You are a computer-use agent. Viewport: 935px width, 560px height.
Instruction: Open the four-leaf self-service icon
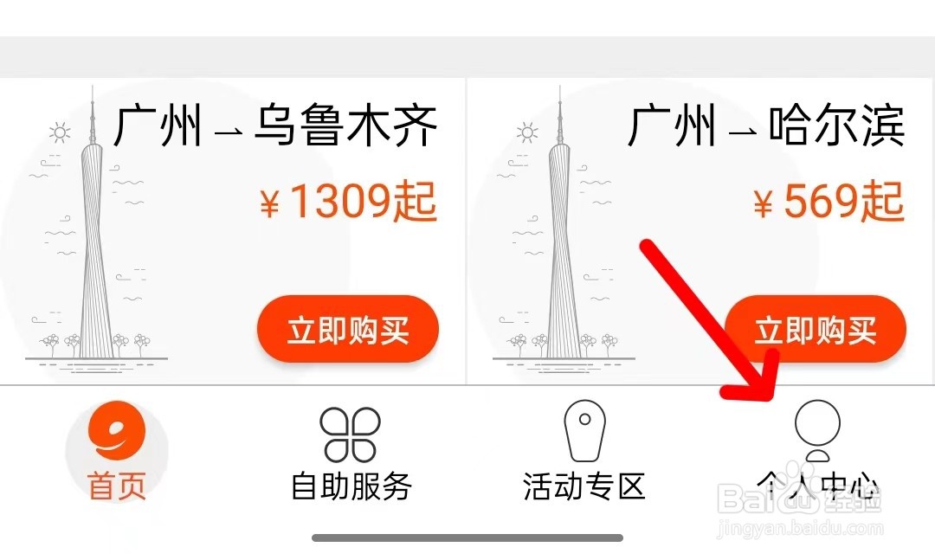[350, 434]
